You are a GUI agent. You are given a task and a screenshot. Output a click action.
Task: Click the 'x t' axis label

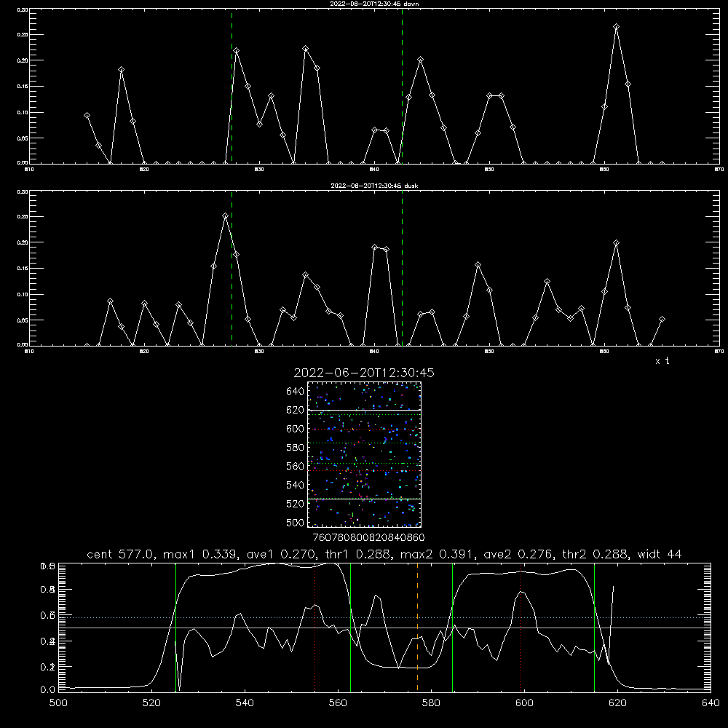tap(662, 361)
